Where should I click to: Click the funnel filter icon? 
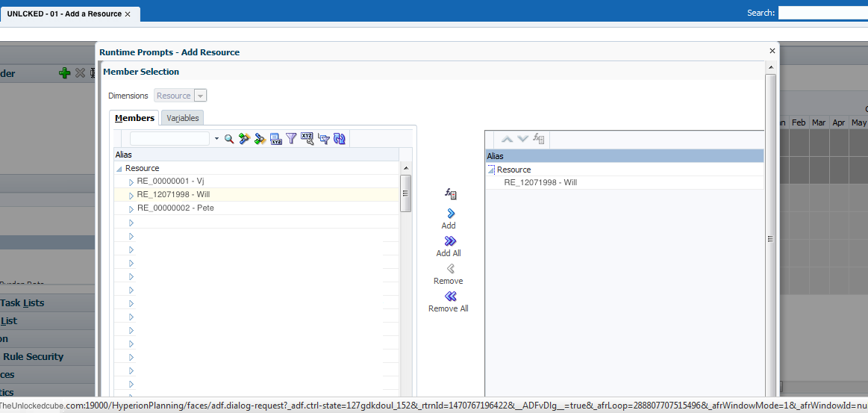tap(292, 139)
